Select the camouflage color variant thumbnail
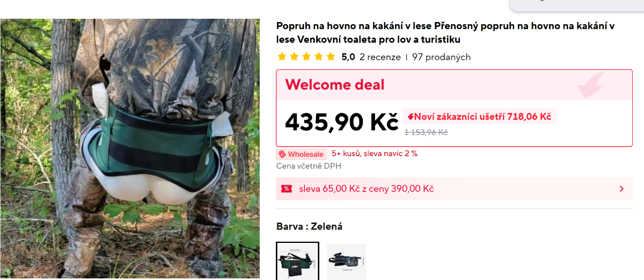Screen dimensions: 644x280 pyautogui.click(x=346, y=261)
